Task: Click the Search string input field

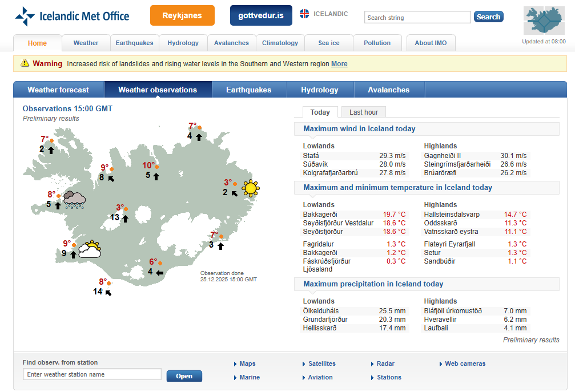Action: [x=417, y=18]
